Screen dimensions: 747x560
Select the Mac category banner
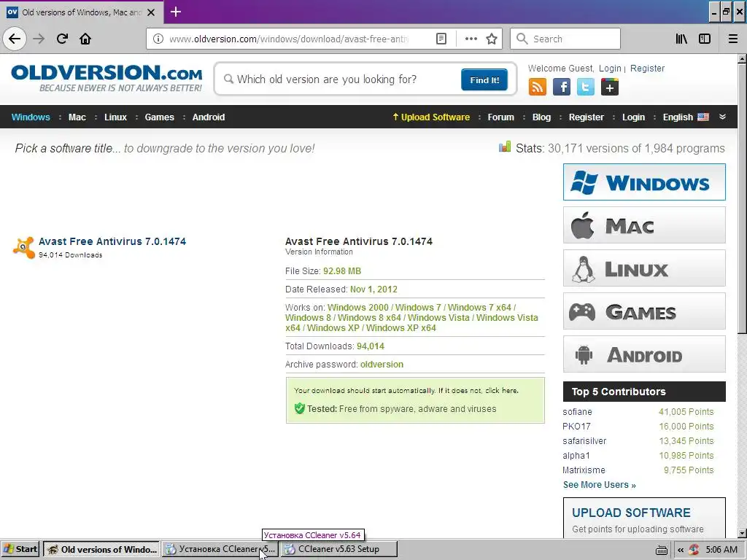644,225
